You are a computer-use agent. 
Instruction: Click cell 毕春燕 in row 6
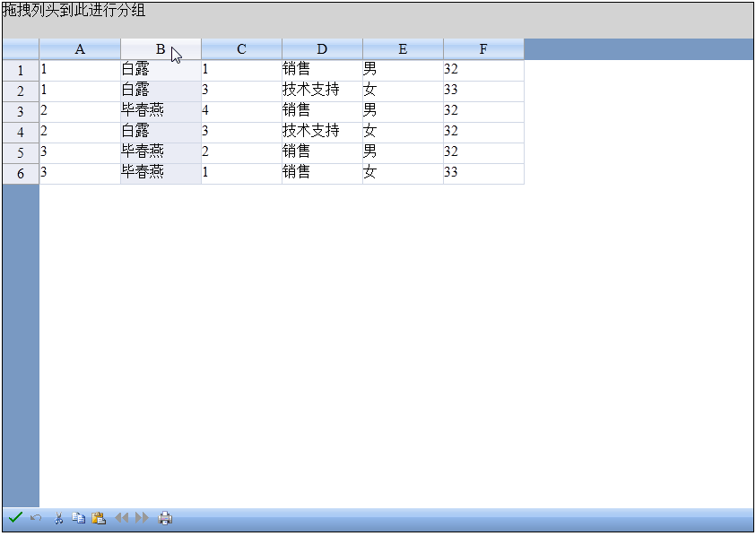[x=161, y=174]
